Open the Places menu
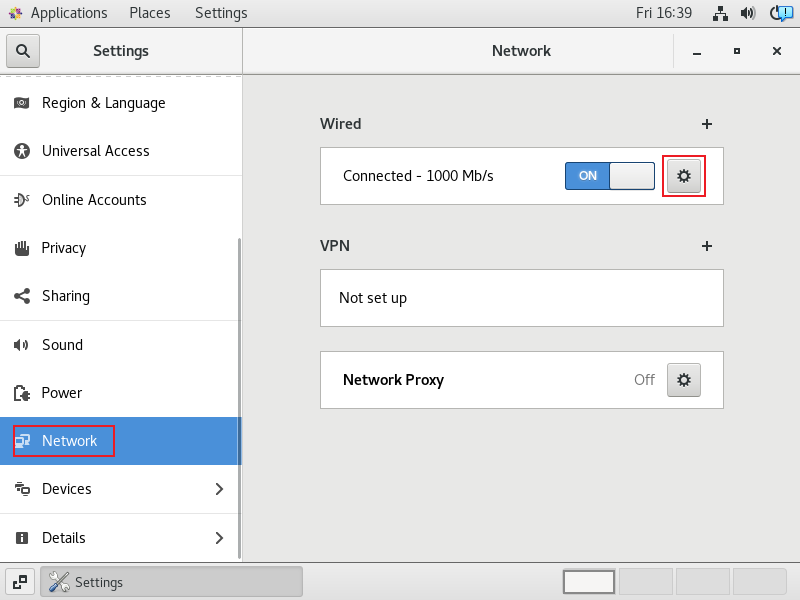 (x=149, y=13)
